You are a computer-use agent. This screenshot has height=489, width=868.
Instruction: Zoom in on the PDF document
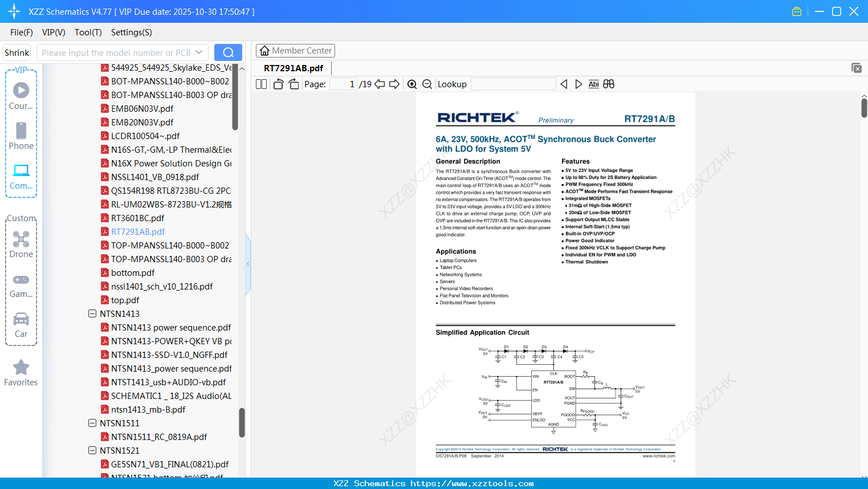point(412,84)
